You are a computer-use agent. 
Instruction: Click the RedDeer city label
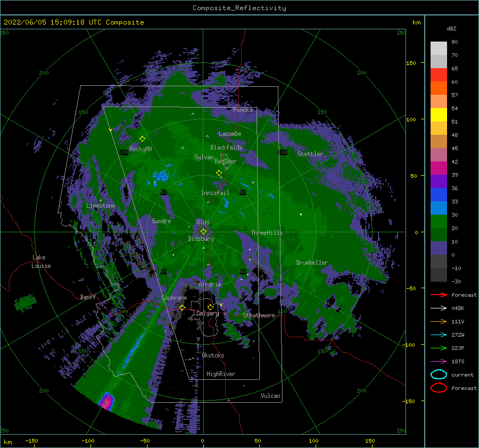pyautogui.click(x=226, y=161)
